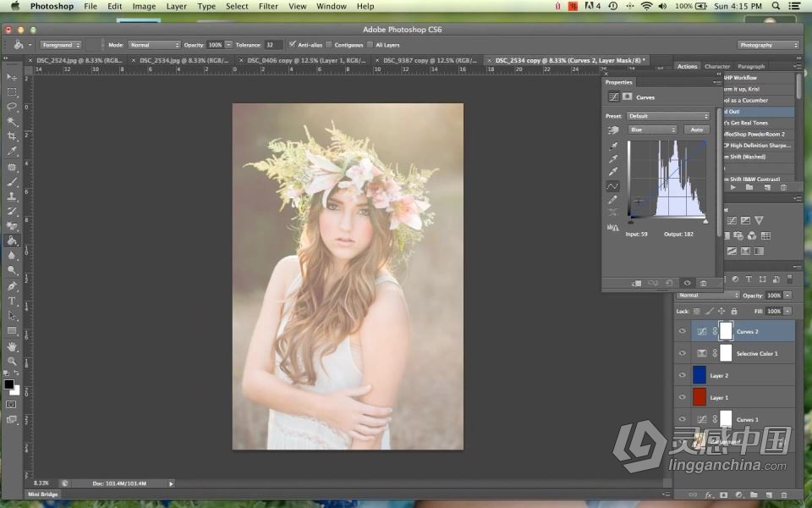Pick the gray point eyedropper in Curves

point(613,159)
